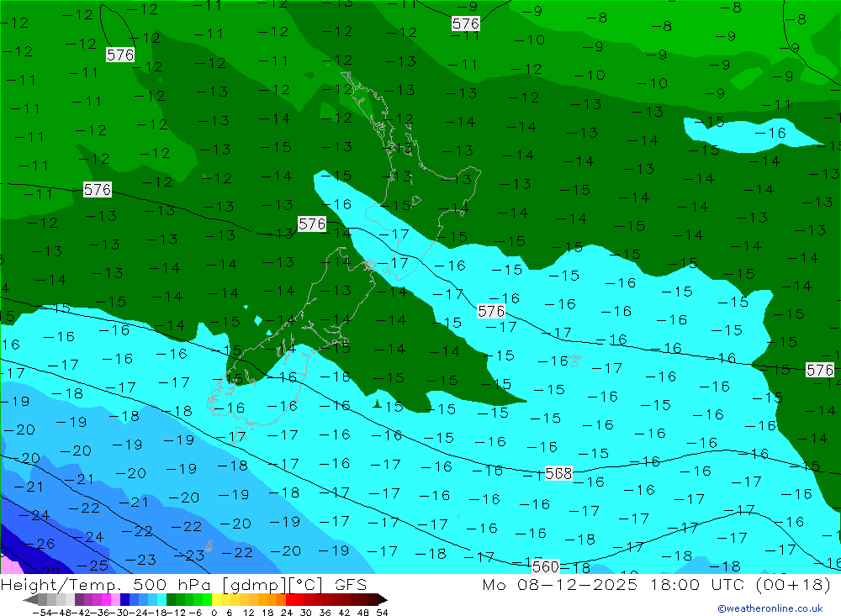Screen dimensions: 841x616
Task: Click the '0' legend scale label
Action: [x=214, y=613]
